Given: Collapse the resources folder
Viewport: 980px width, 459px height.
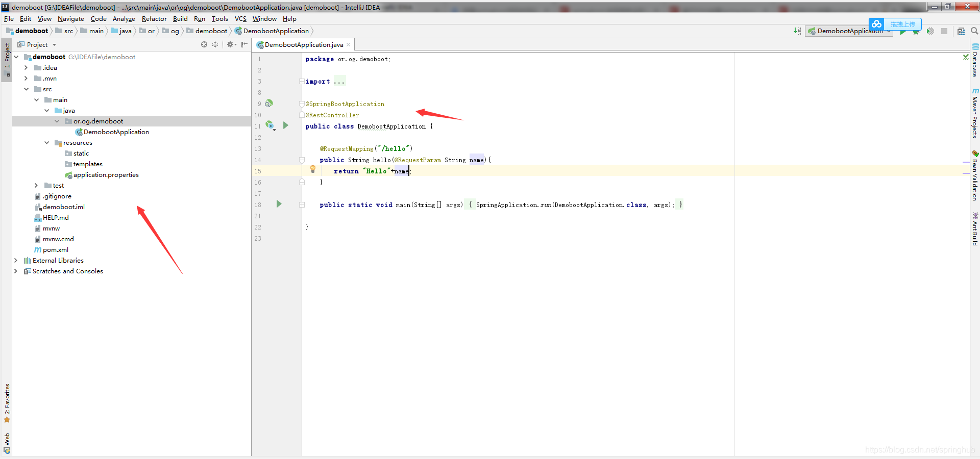Looking at the screenshot, I should [46, 143].
